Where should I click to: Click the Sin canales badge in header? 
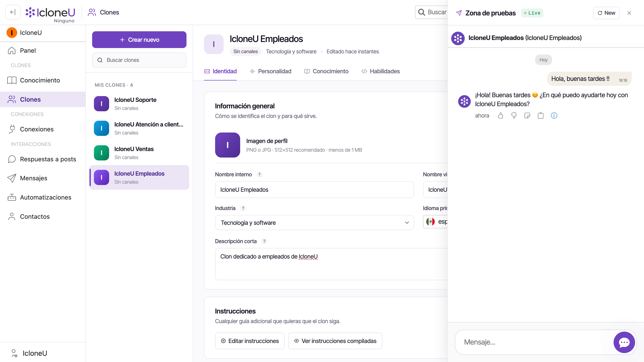point(245,51)
